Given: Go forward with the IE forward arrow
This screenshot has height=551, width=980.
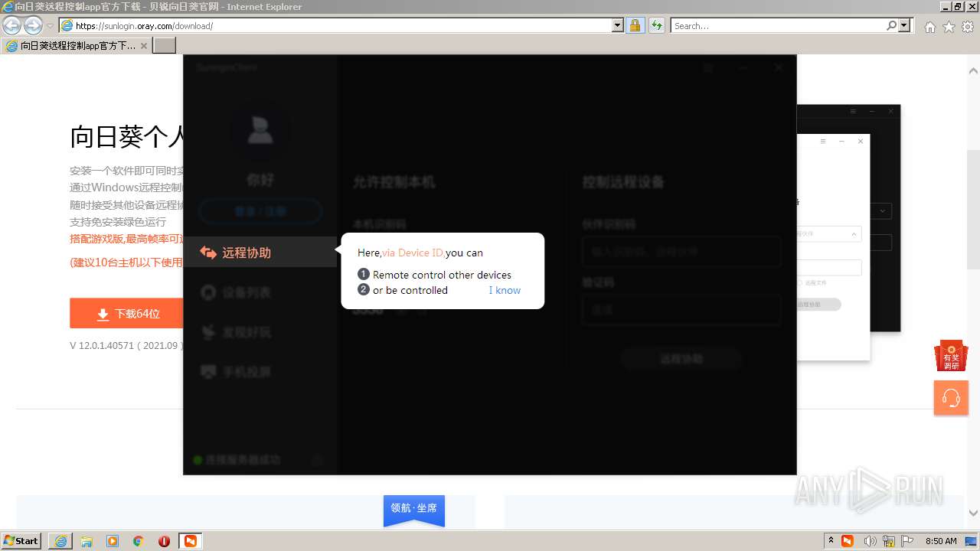Looking at the screenshot, I should click(x=33, y=25).
